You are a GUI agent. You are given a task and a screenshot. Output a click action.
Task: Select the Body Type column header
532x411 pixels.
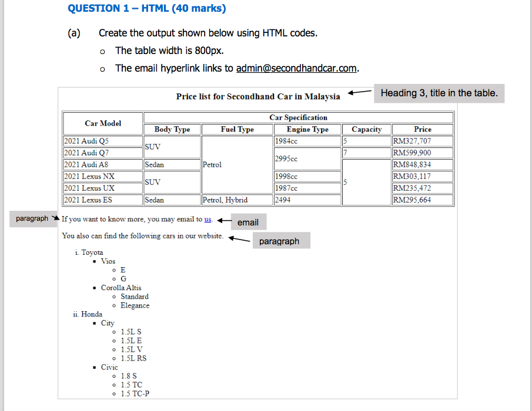point(171,129)
